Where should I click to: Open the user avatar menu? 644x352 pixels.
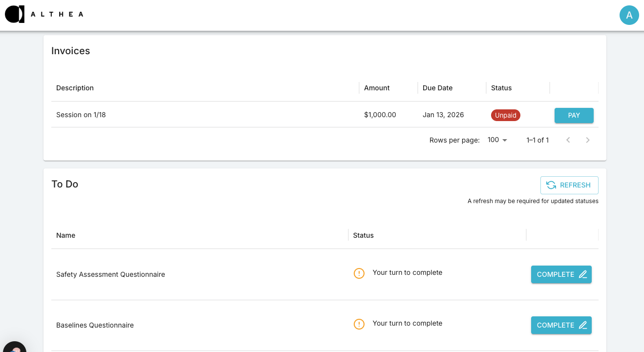pyautogui.click(x=629, y=15)
